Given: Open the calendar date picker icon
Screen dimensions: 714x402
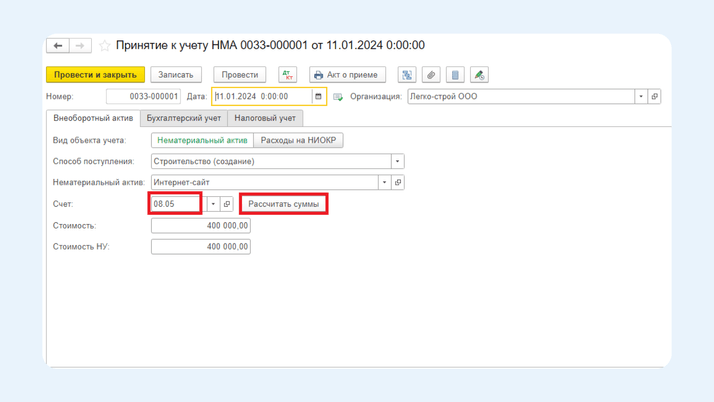Looking at the screenshot, I should (319, 97).
